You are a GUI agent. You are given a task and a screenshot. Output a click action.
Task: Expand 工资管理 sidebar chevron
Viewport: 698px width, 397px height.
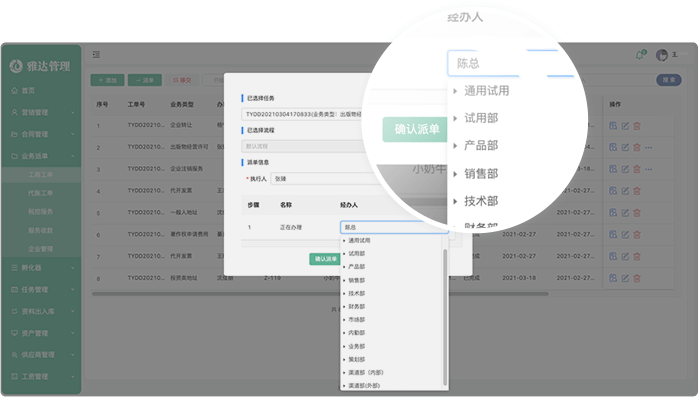click(73, 377)
